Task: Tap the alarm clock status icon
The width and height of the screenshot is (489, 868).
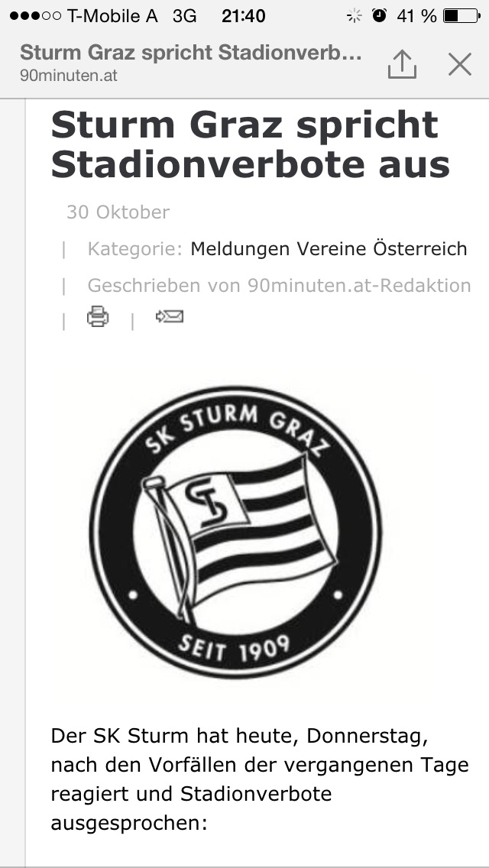Action: (379, 15)
